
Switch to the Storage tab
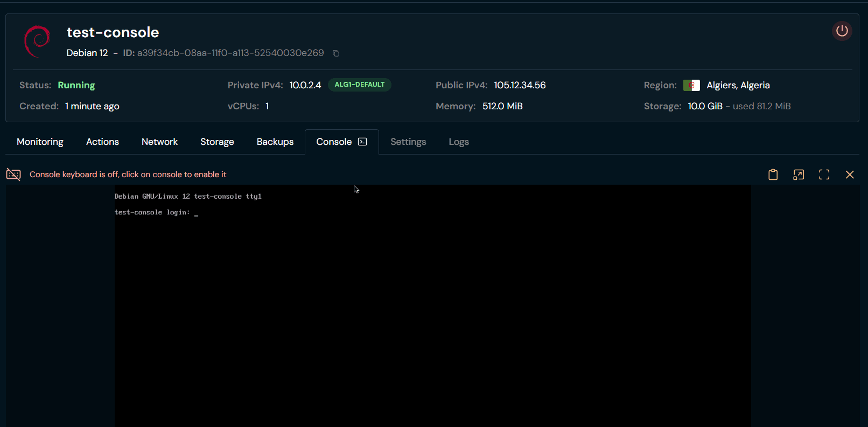click(217, 142)
